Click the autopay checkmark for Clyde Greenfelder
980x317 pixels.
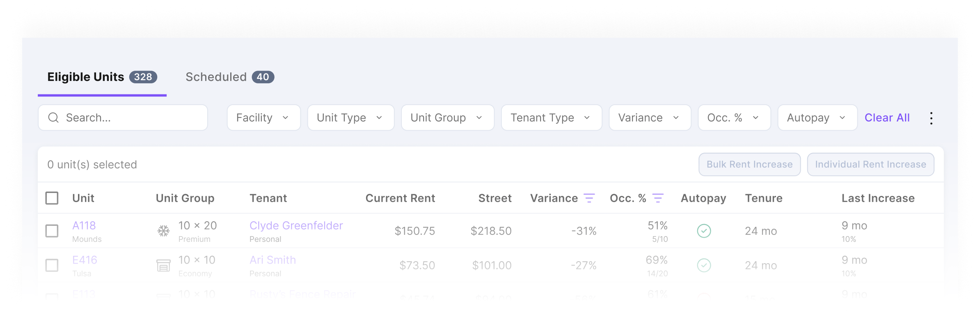(x=704, y=231)
